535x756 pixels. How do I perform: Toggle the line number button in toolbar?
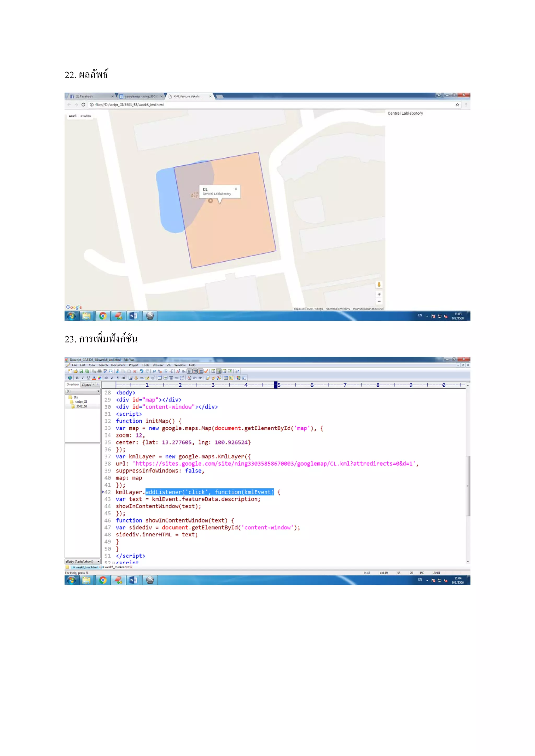coord(201,371)
